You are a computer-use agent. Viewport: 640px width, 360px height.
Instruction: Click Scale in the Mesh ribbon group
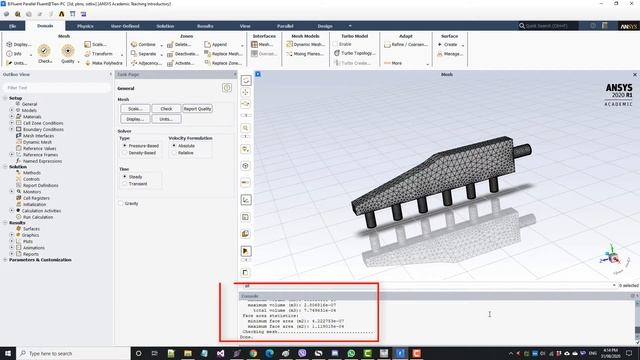(x=96, y=44)
